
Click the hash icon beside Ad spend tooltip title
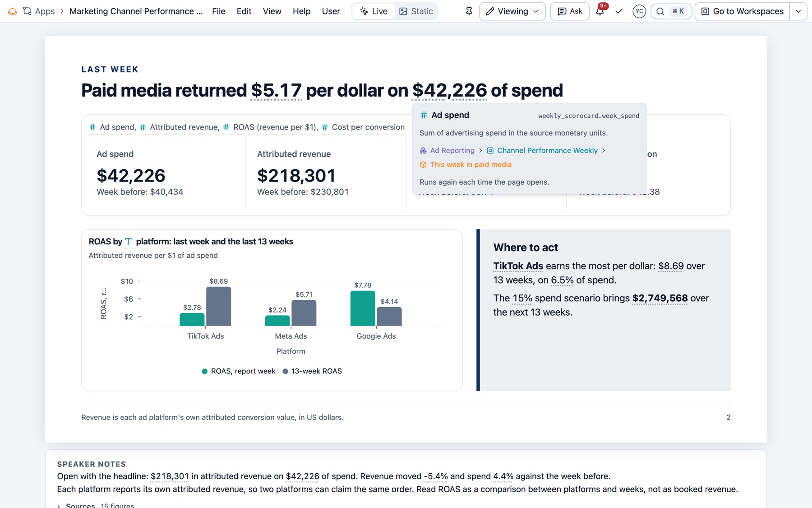click(424, 115)
